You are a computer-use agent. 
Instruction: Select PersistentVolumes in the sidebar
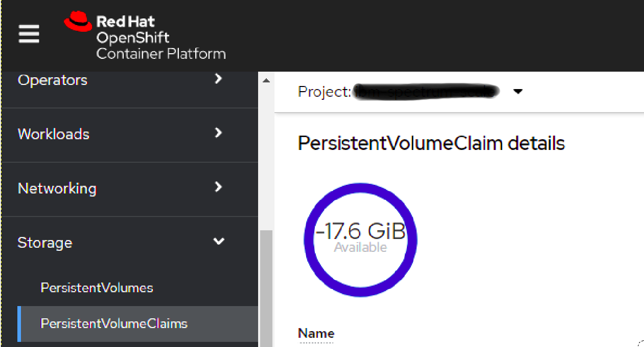click(97, 288)
